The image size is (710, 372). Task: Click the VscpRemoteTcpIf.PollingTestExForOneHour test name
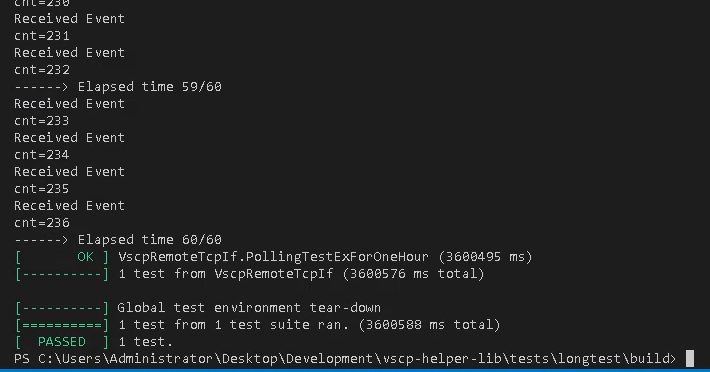coord(273,257)
